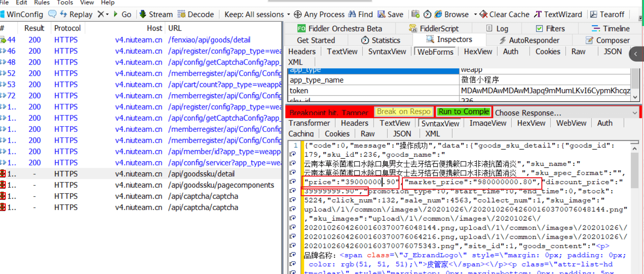Click Run to Completion button
644x274 pixels.
click(x=464, y=112)
